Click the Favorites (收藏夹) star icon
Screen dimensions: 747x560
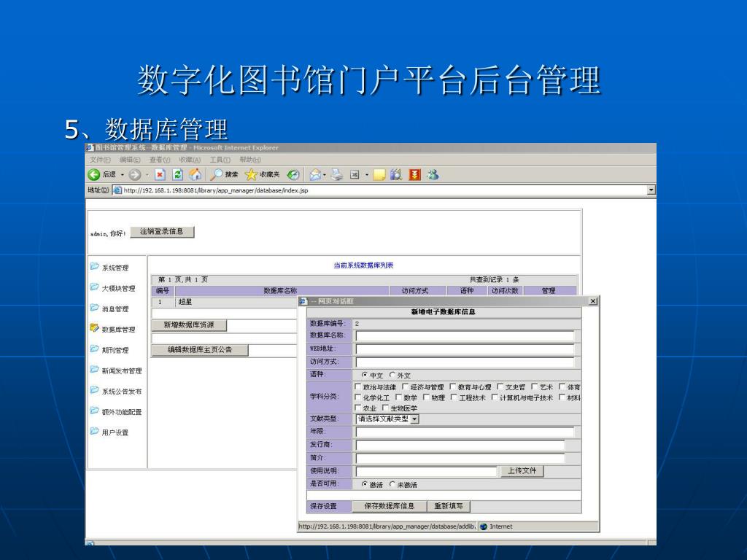point(251,175)
